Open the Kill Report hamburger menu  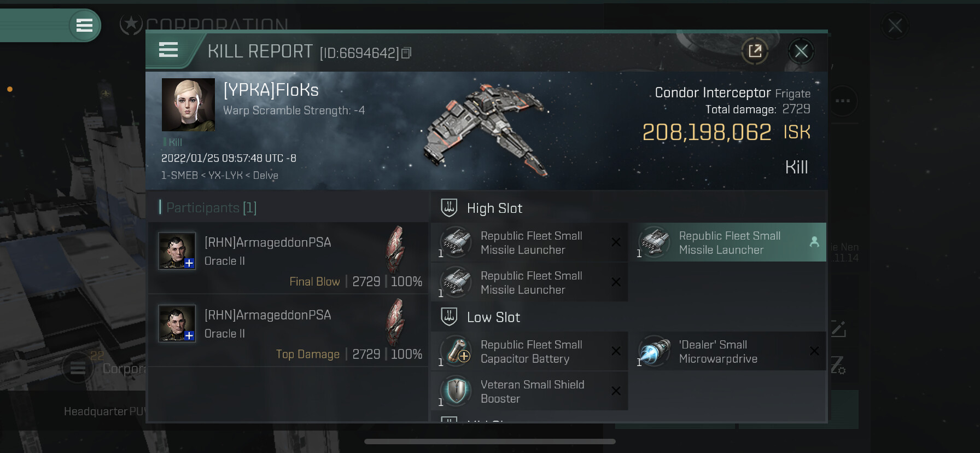click(x=168, y=50)
